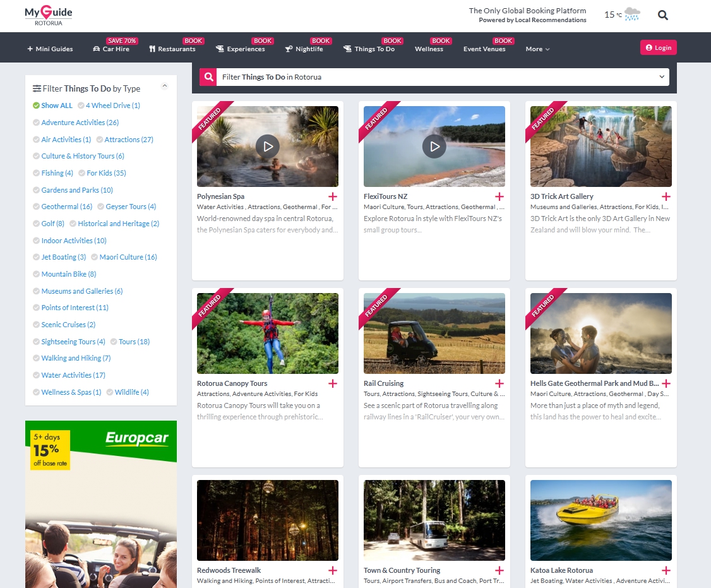Open the Filter Things To Do dropdown arrow
The height and width of the screenshot is (588, 711).
pos(662,77)
